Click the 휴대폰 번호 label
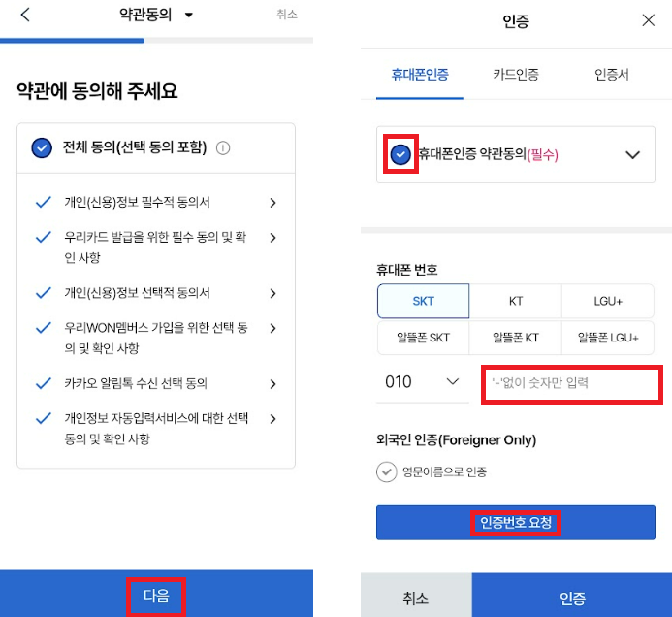The image size is (672, 617). (x=406, y=270)
